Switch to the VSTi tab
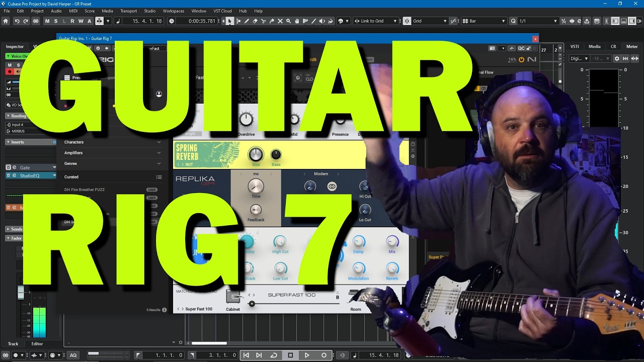The width and height of the screenshot is (644, 362). point(575,47)
